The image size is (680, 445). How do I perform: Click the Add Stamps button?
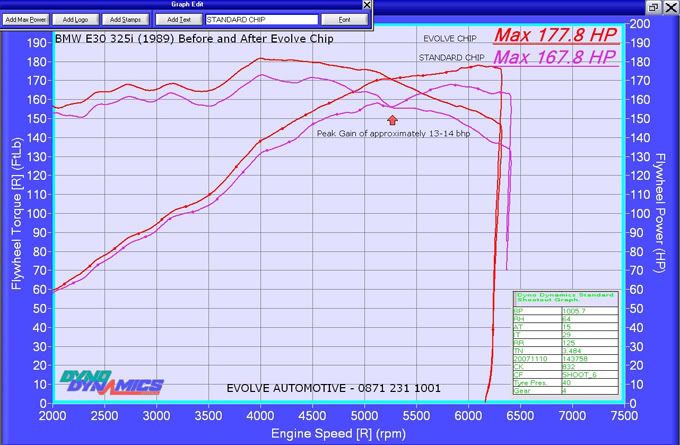125,20
